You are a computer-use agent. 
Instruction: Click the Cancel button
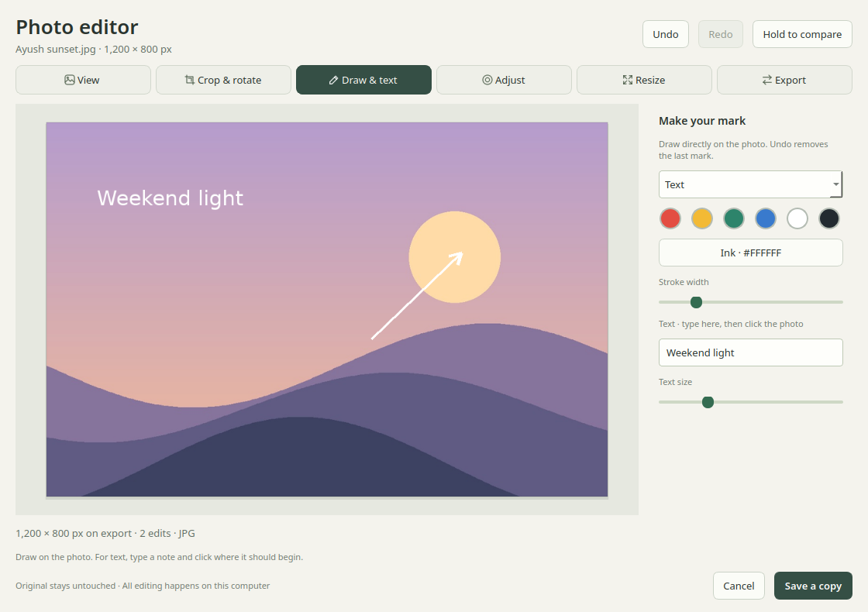pyautogui.click(x=739, y=586)
